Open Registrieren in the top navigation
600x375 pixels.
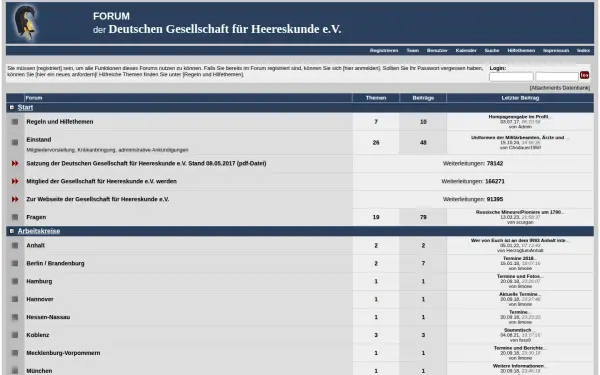tap(384, 51)
